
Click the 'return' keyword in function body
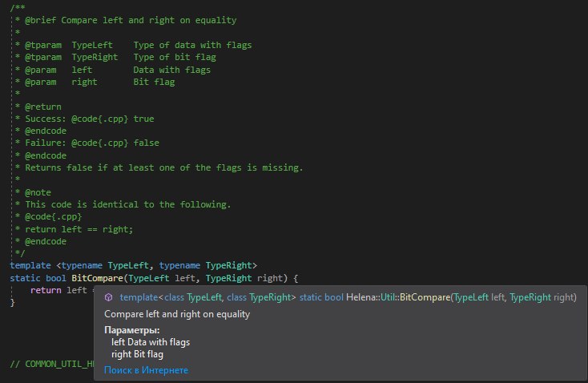[x=46, y=290]
